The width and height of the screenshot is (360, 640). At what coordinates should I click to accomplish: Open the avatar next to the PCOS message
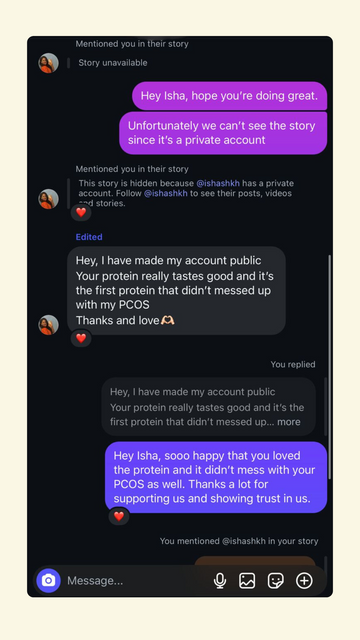(x=49, y=325)
